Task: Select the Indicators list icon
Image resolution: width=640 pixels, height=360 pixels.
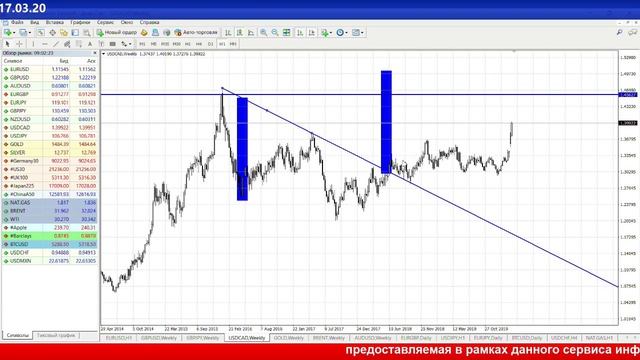Action: point(324,32)
